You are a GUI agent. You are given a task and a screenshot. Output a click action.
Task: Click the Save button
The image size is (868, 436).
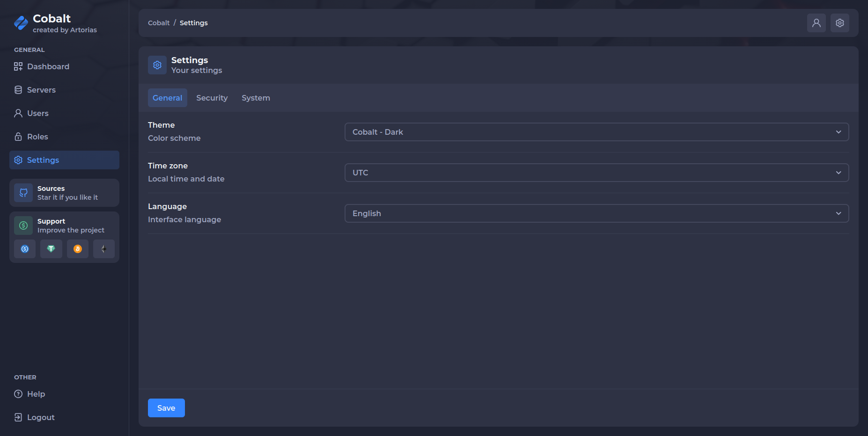click(166, 408)
